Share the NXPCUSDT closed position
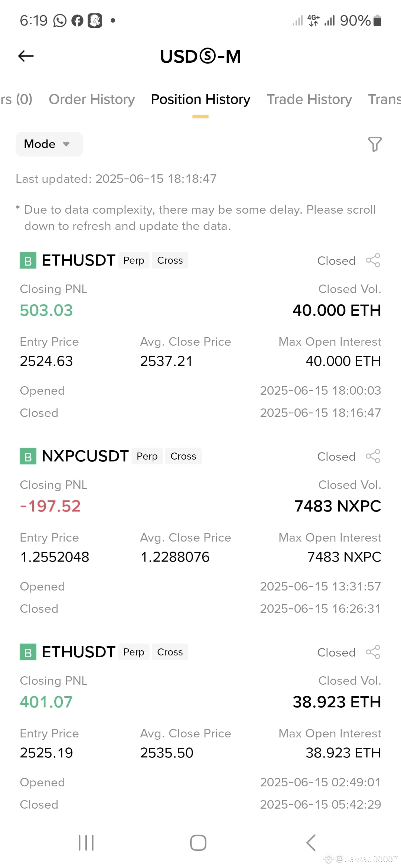The height and width of the screenshot is (868, 401). point(373,456)
